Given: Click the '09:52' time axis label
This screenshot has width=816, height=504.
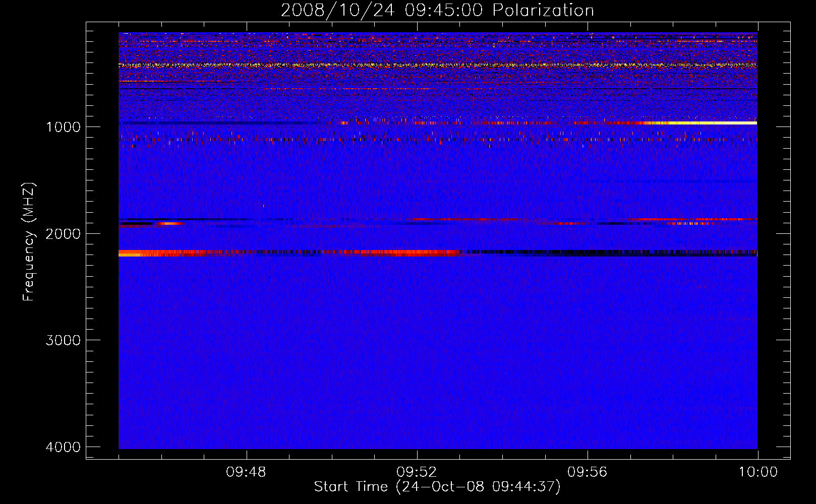Looking at the screenshot, I should tap(417, 472).
